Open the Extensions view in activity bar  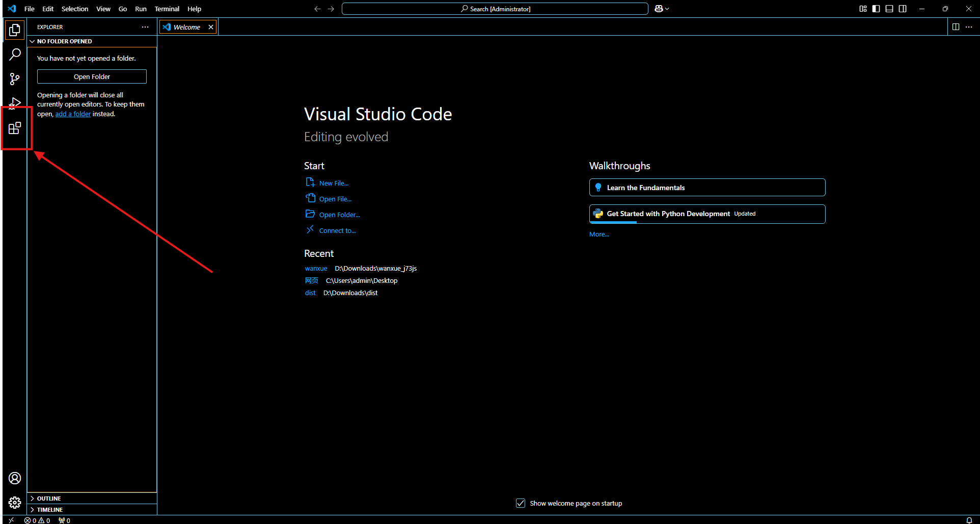tap(15, 128)
